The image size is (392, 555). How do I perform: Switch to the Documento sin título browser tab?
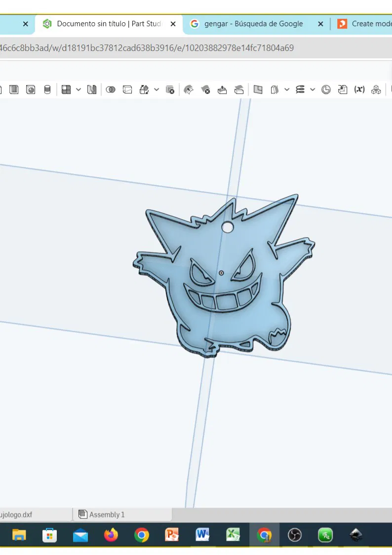(109, 24)
